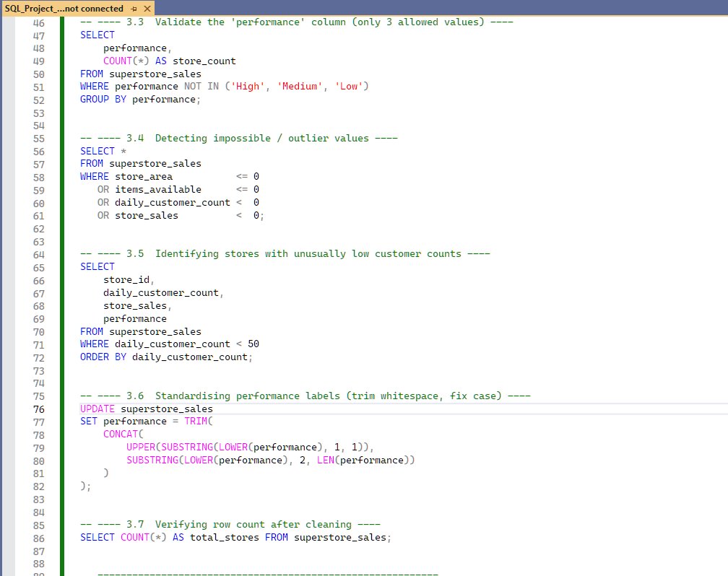
Task: Click the UPDATE keyword on line 76
Action: (x=97, y=409)
